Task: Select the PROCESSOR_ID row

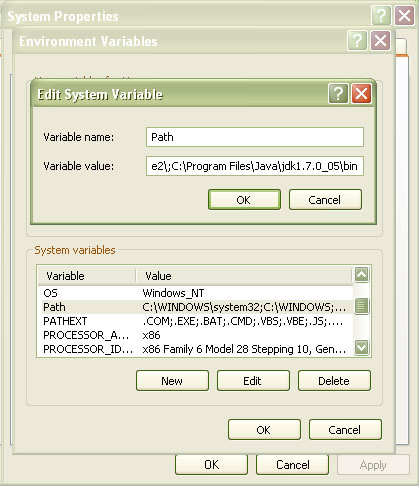Action: [x=195, y=349]
